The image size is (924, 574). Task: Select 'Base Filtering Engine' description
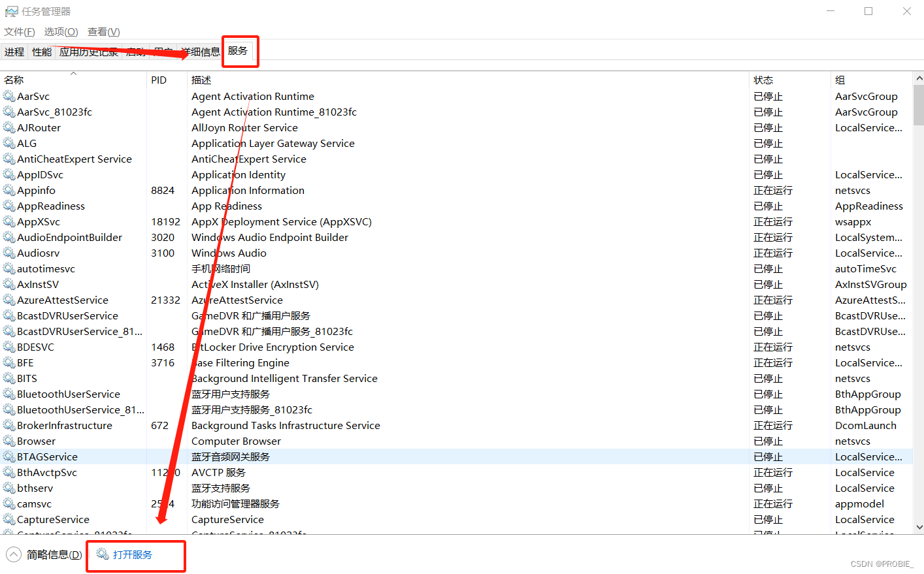(240, 362)
